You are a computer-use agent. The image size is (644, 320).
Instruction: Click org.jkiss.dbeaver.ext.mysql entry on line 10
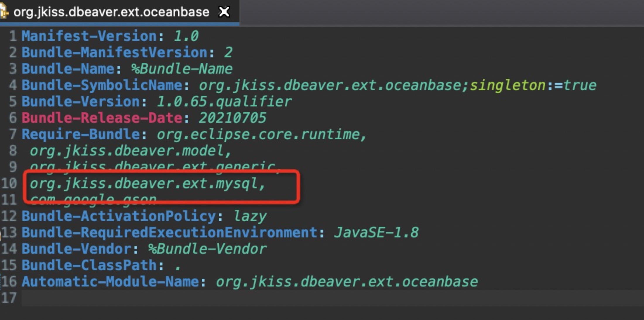pos(144,184)
